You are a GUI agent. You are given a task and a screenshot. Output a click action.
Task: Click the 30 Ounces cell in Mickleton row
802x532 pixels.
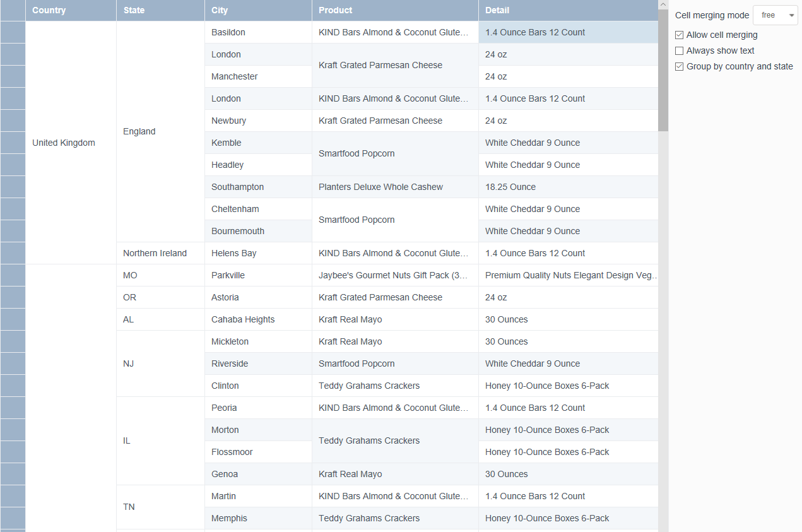(568, 341)
